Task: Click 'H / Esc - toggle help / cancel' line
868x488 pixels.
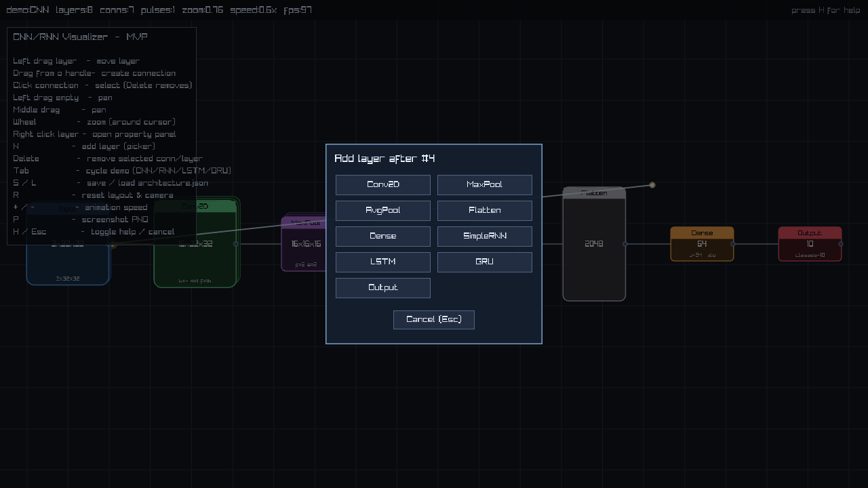Action: tap(94, 232)
